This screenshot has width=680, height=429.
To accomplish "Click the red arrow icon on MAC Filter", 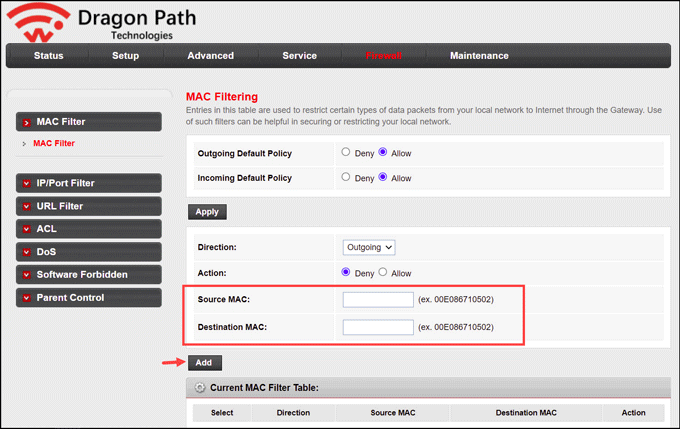I will pyautogui.click(x=27, y=123).
